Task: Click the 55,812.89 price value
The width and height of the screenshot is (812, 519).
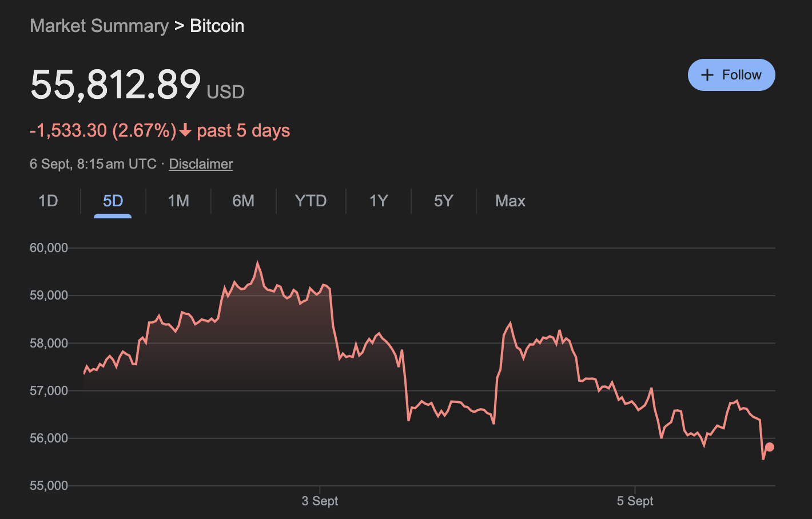Action: coord(116,85)
